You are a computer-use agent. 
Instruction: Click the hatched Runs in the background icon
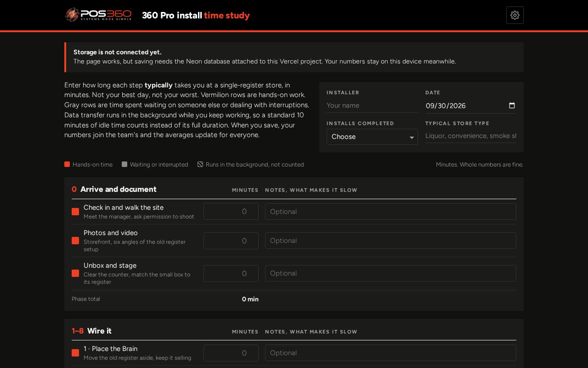(x=200, y=164)
